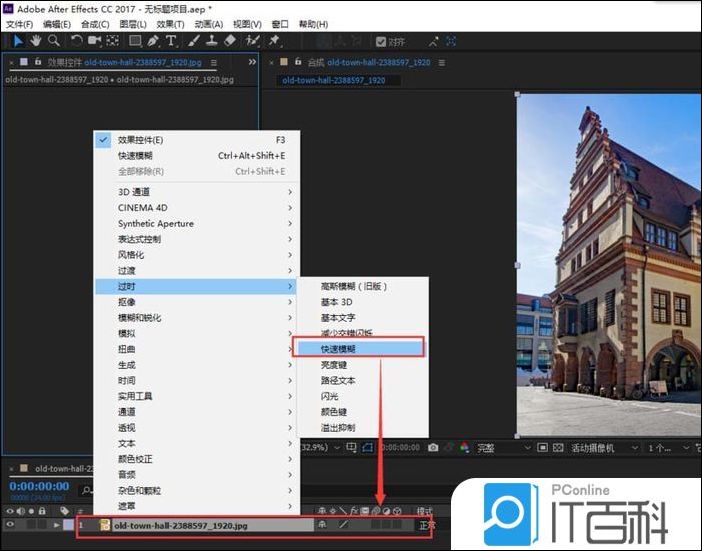702x551 pixels.
Task: Toggle the 对齐 snapping checkbox
Action: [380, 42]
